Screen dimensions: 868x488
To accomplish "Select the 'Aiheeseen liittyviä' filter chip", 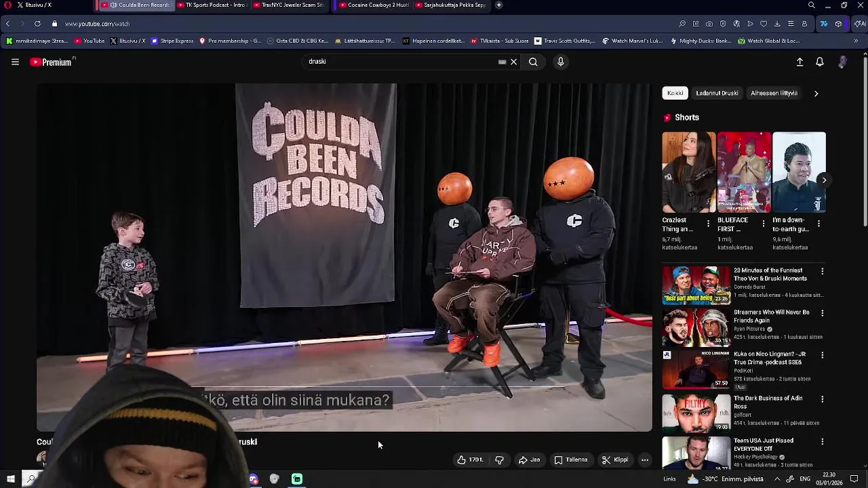I will click(774, 93).
